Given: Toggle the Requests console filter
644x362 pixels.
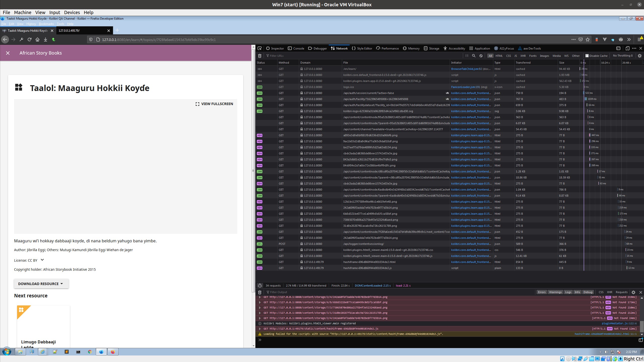Looking at the screenshot, I should (622, 292).
